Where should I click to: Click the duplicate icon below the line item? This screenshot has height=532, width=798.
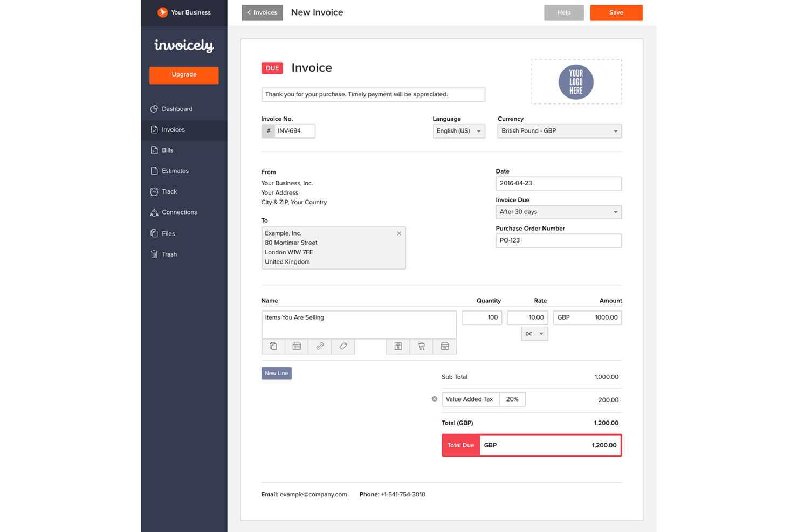pos(273,346)
